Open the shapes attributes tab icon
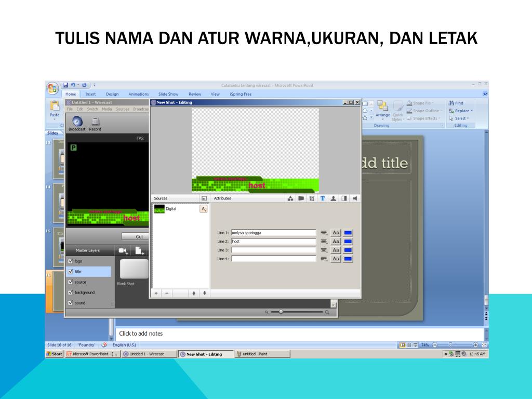Image resolution: width=532 pixels, height=399 pixels. point(290,198)
